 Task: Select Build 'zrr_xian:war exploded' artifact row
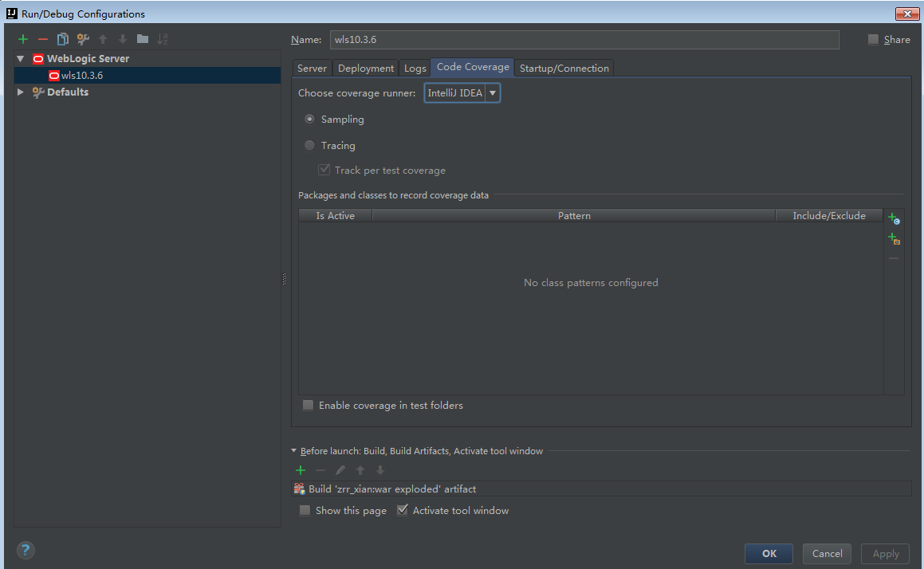[x=601, y=489]
